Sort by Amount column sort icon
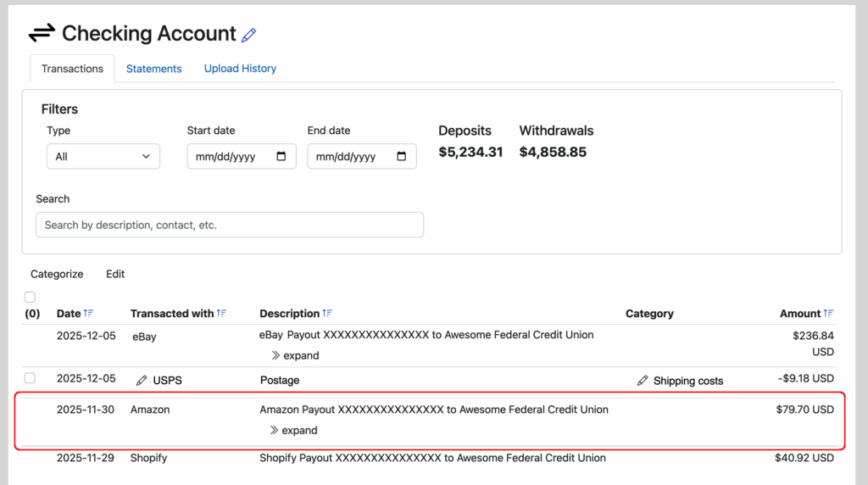This screenshot has width=868, height=485. point(829,314)
